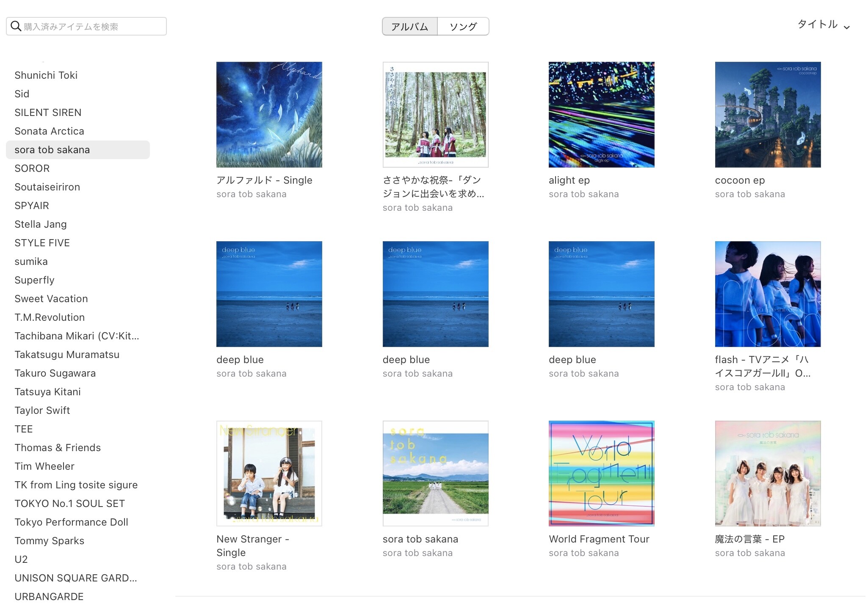Select SILENT SIREN in the artist list

(48, 113)
